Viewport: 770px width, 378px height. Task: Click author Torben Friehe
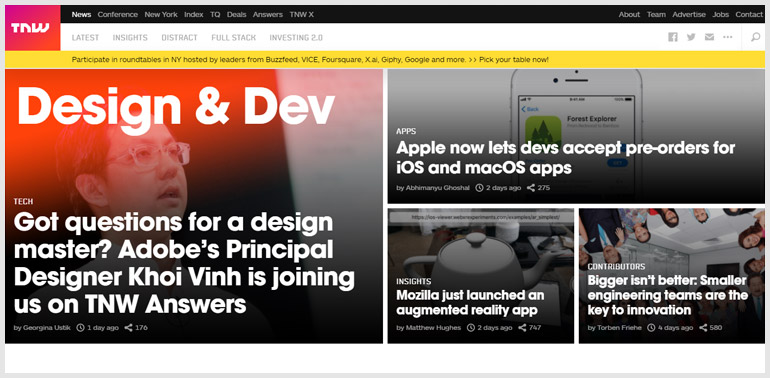click(x=619, y=327)
